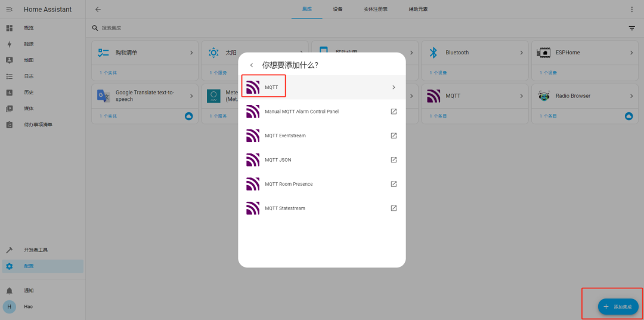Switch to the 辅助元素 helpers tab
The height and width of the screenshot is (320, 644).
(418, 9)
